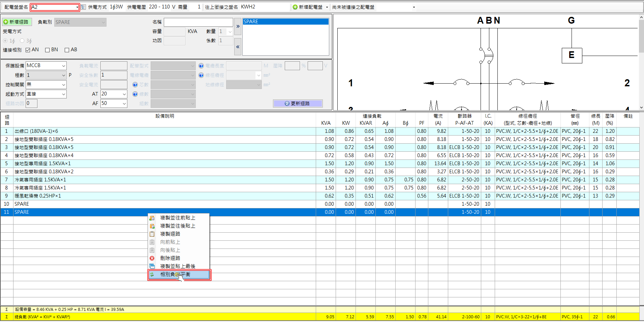Open the 尚未被連接之配電盤 dropdown arrow
The image size is (644, 322).
(414, 7)
